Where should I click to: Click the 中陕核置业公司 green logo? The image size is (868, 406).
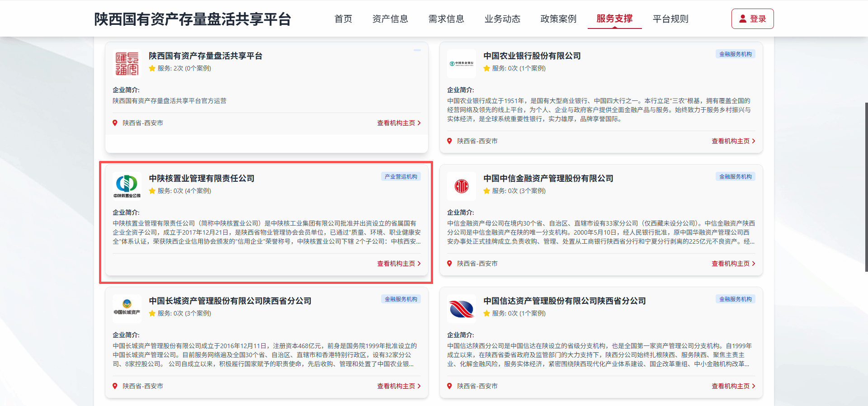[x=127, y=186]
